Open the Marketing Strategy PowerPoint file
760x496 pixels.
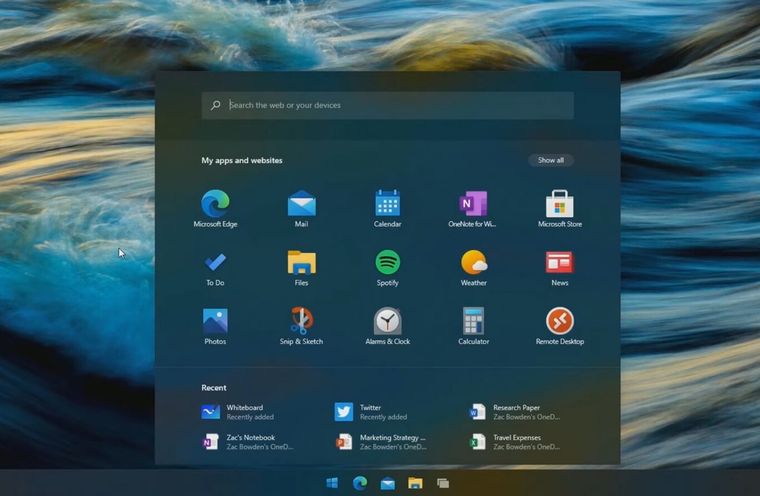(x=381, y=442)
